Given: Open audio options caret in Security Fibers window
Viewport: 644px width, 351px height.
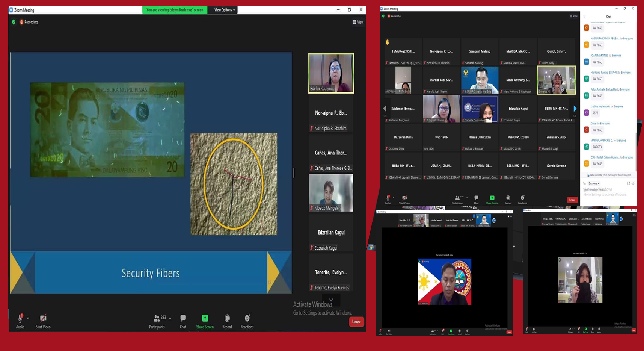Looking at the screenshot, I should 28,318.
